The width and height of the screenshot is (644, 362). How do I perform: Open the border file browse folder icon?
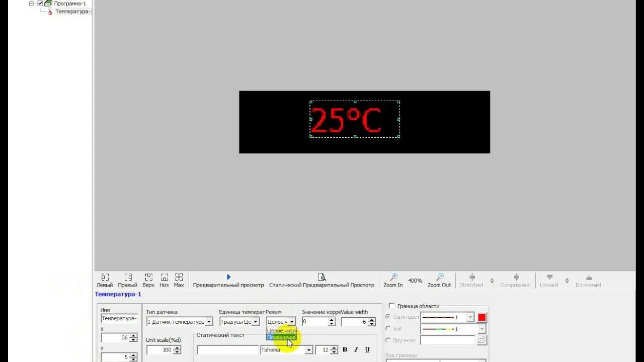[x=482, y=340]
